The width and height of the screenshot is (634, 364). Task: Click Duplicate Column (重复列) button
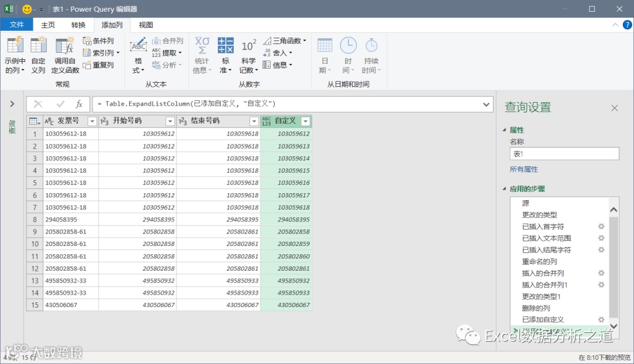[x=98, y=65]
